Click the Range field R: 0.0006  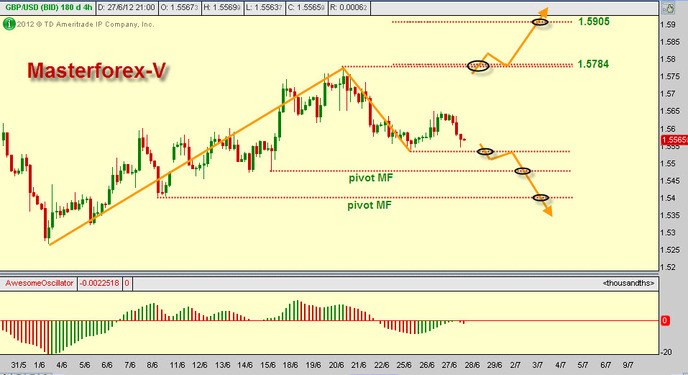click(x=348, y=7)
